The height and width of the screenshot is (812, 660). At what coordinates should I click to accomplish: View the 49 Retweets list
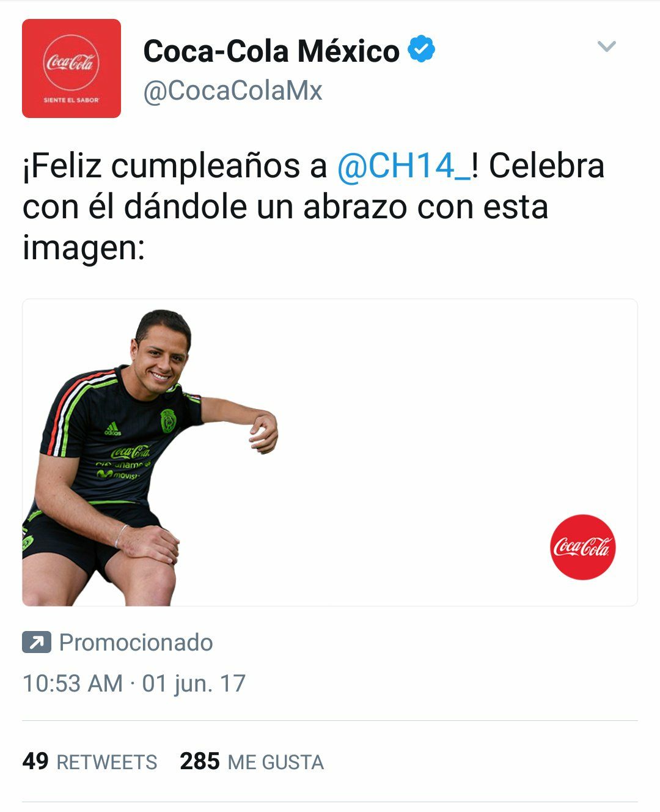90,762
